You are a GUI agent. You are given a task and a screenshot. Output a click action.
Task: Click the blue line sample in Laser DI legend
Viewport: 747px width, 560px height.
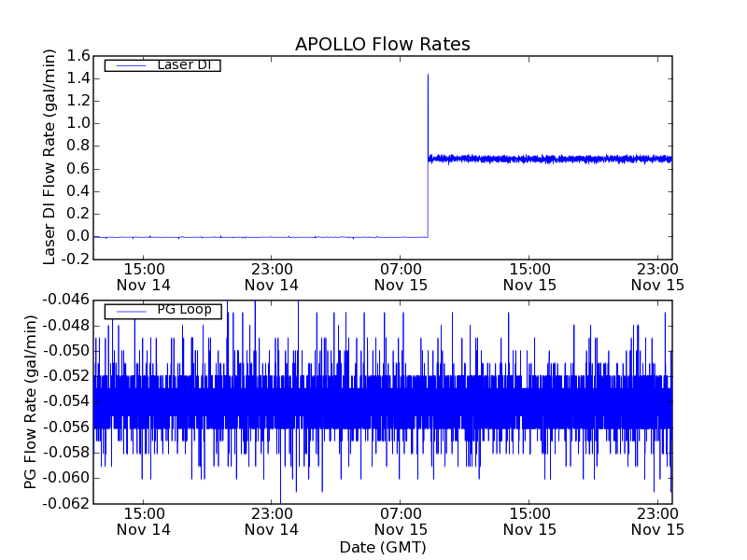click(x=128, y=65)
